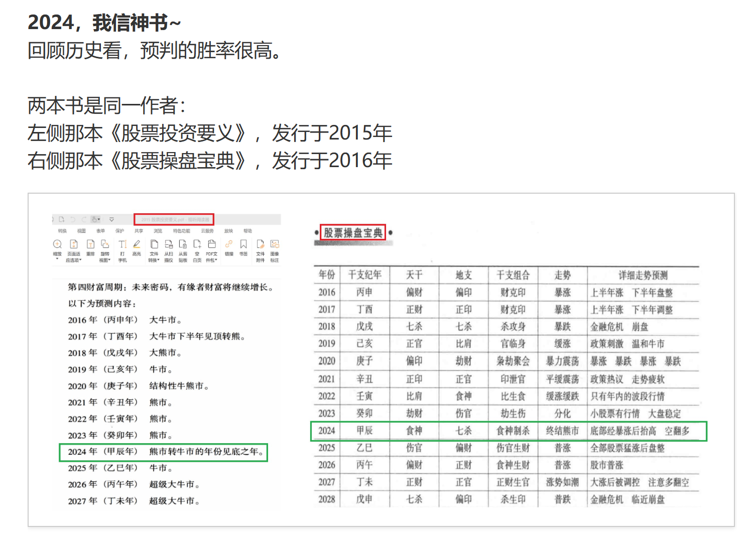Click the '金融危机 崩盘' cell in the 2018 row
This screenshot has height=544, width=756.
[x=619, y=327]
